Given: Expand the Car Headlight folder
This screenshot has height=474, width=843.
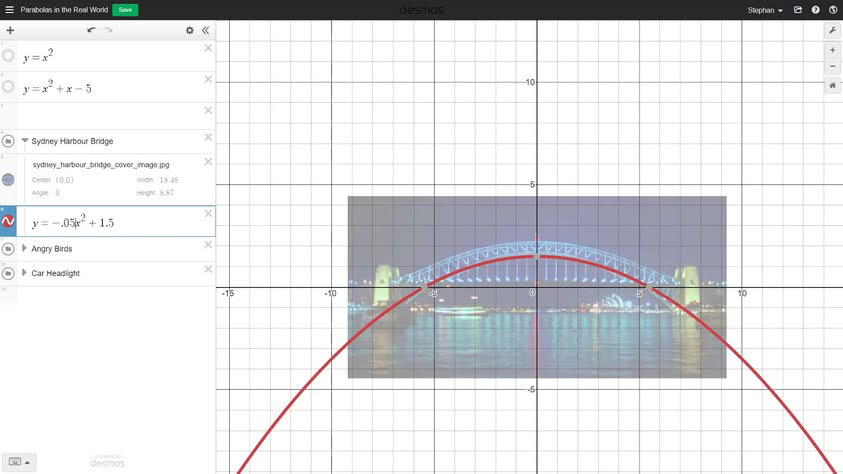Looking at the screenshot, I should pos(25,272).
